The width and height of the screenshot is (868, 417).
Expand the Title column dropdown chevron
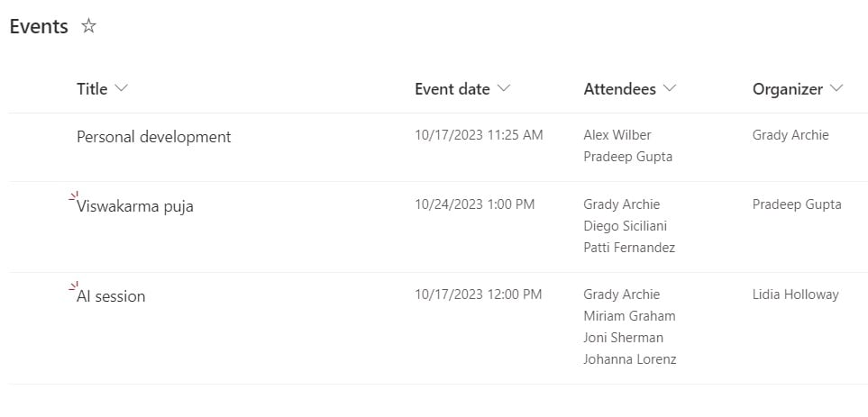click(x=121, y=88)
